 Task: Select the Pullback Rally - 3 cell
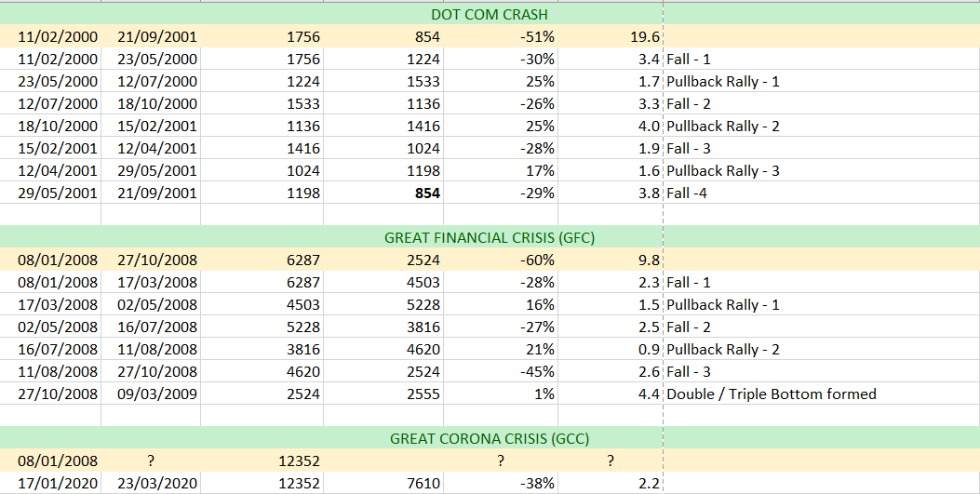[722, 171]
